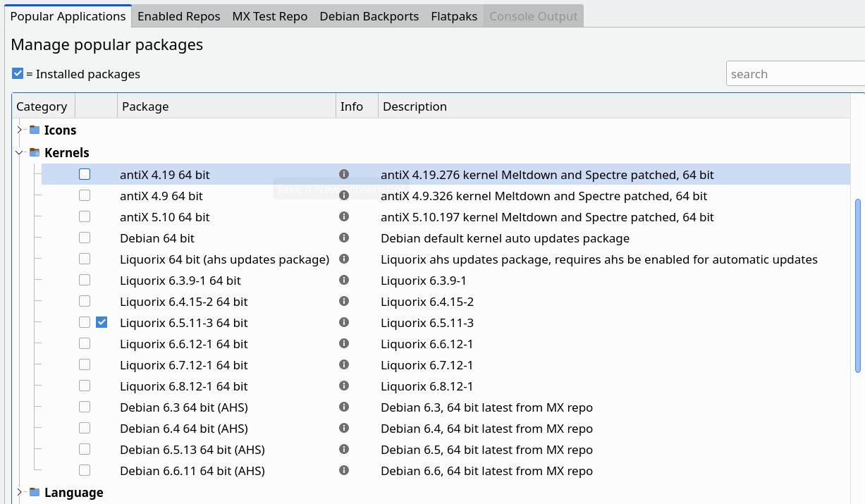Select the 'Liquorix 6.4.15-2 64 bit' package name
Image resolution: width=865 pixels, height=504 pixels.
184,302
